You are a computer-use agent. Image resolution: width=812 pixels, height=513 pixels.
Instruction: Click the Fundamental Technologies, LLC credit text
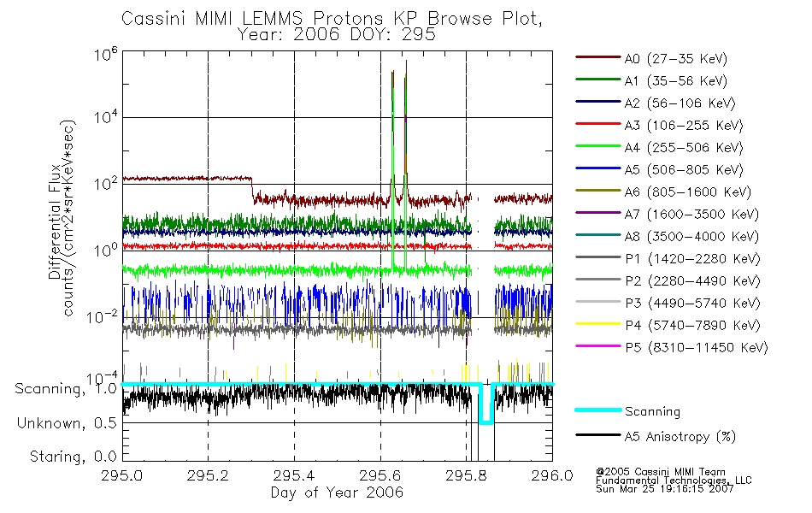point(674,481)
